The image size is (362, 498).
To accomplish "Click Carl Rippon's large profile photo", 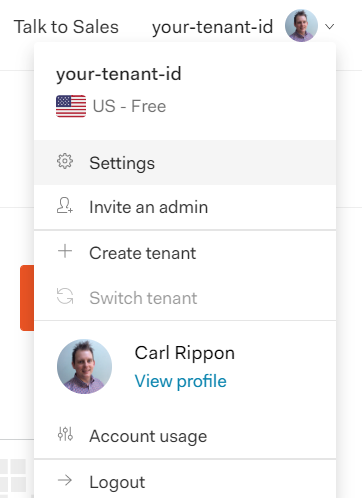I will 84,367.
